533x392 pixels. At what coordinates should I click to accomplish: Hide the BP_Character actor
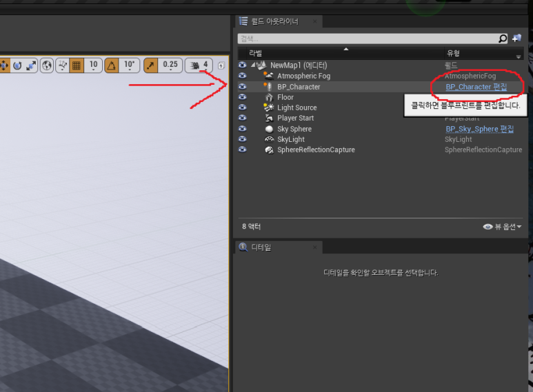click(242, 86)
